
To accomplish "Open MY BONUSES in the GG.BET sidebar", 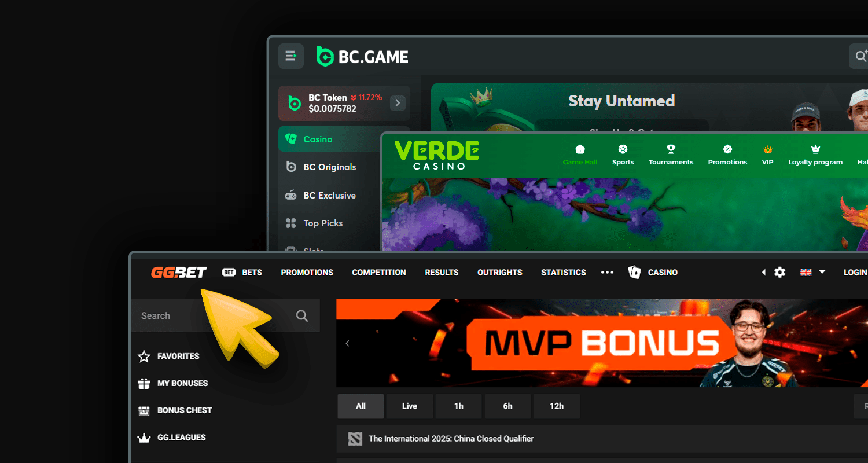I will 172,384.
